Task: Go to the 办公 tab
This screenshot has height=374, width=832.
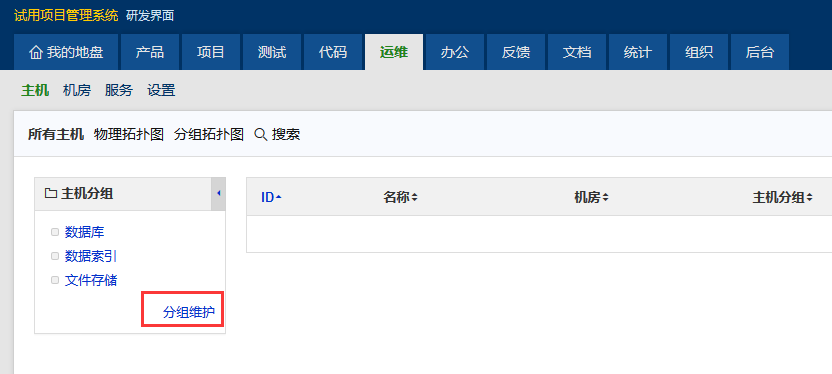Action: (x=455, y=52)
